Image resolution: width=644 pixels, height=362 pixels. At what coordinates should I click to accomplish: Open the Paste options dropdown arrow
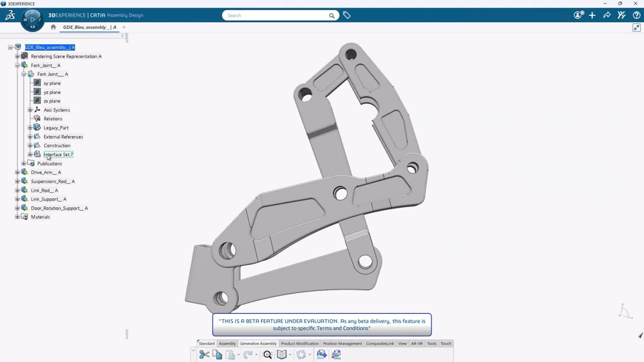pos(238,355)
